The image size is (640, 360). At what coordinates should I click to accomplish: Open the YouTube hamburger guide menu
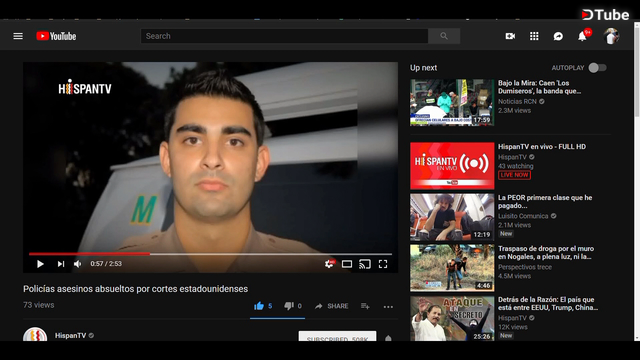point(18,36)
